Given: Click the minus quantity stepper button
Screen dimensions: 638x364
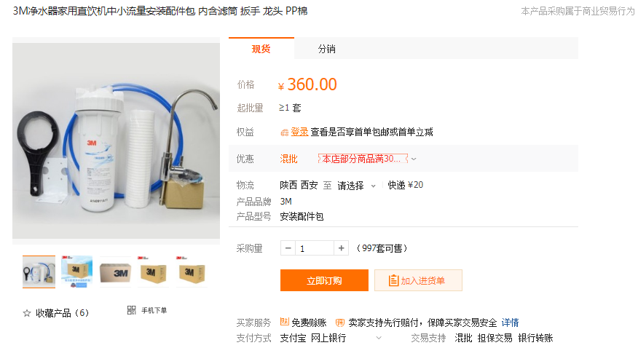Looking at the screenshot, I should [288, 248].
